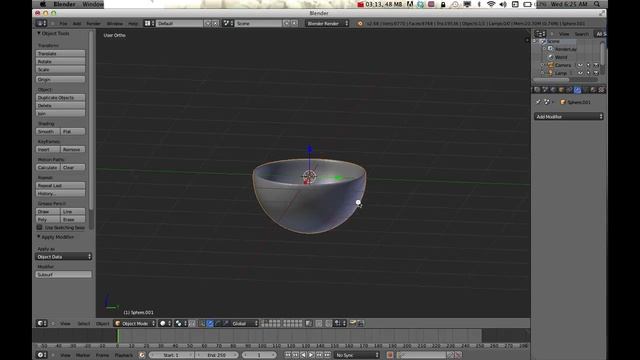Open the 3D view editor type icon
640x360 pixels.
point(42,323)
